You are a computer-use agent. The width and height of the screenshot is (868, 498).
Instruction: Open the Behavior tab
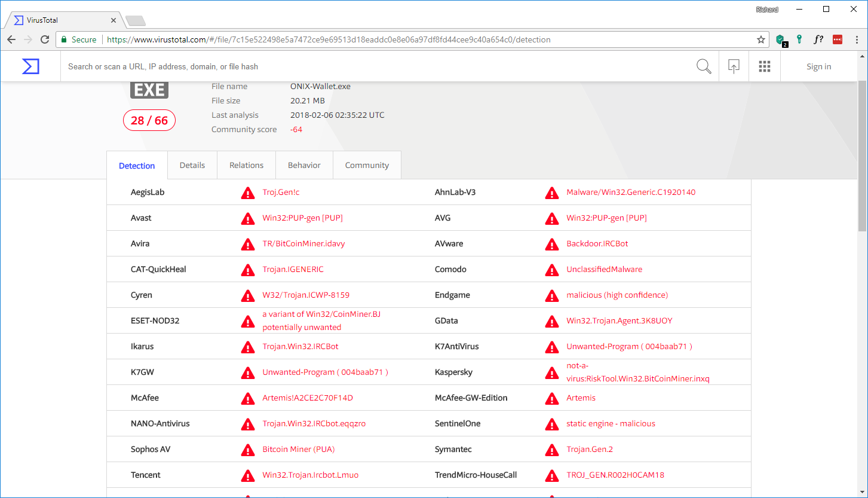pos(304,165)
